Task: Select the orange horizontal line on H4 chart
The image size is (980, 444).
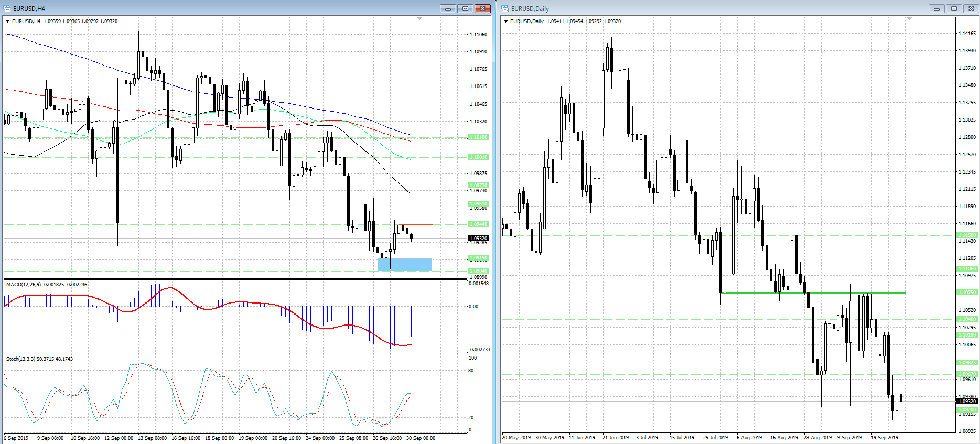Action: point(419,224)
